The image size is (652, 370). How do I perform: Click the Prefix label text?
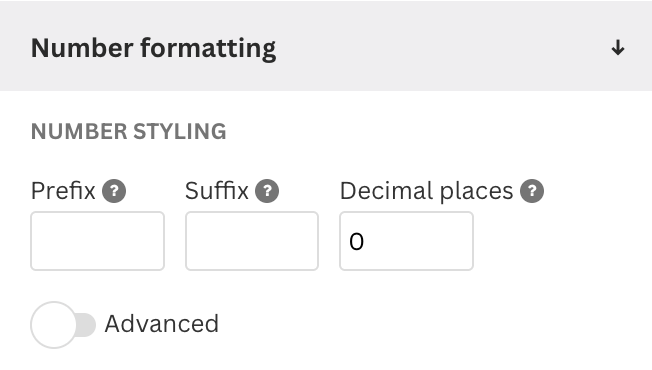click(x=63, y=191)
